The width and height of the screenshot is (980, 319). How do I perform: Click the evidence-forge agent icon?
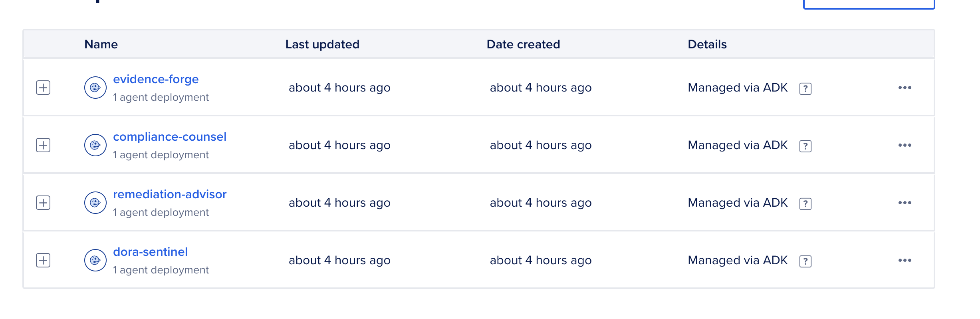(x=95, y=88)
